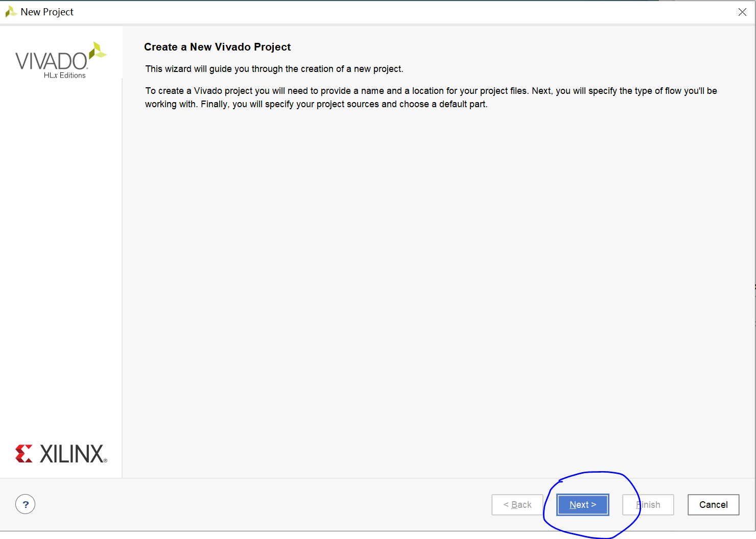Screen dimensions: 756x539
Task: Click the Vivado icon in the title bar
Action: (x=11, y=12)
